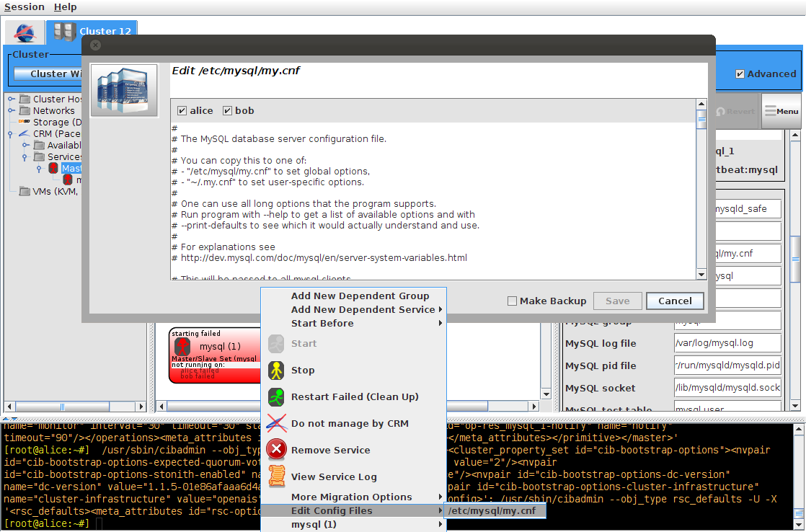Uncheck the alice host checkbox
Viewport: 806px width, 532px height.
pos(182,110)
